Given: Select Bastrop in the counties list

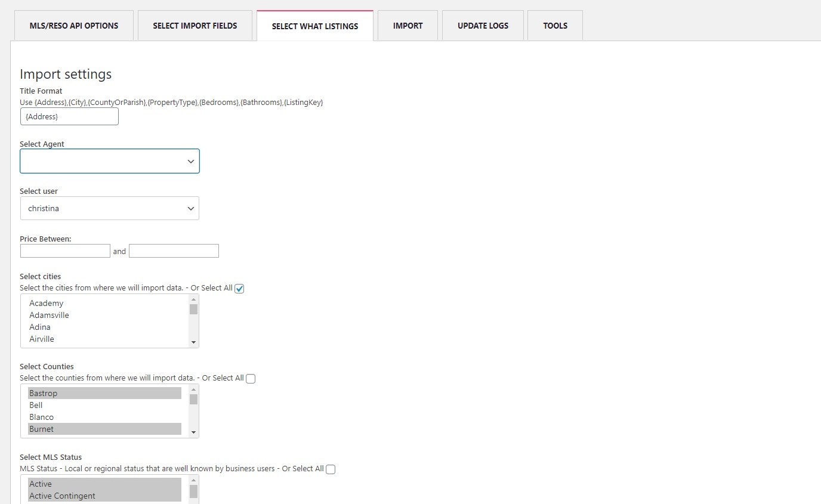Looking at the screenshot, I should (104, 393).
